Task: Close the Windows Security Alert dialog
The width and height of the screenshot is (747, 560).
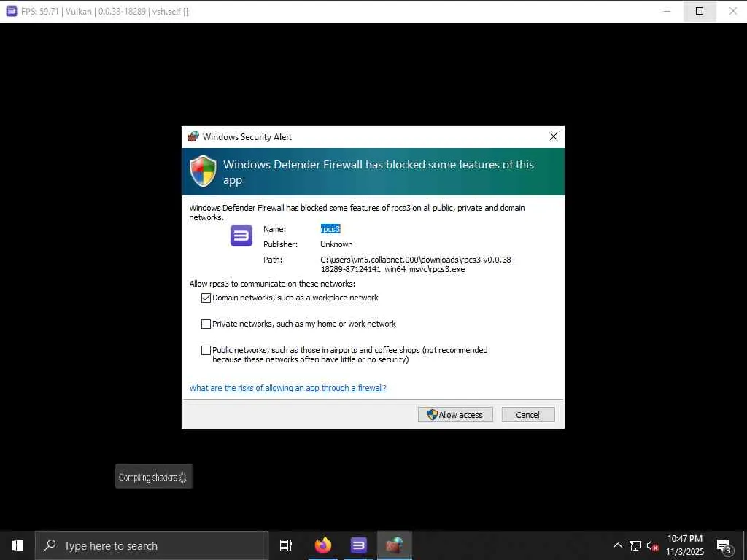Action: coord(554,136)
